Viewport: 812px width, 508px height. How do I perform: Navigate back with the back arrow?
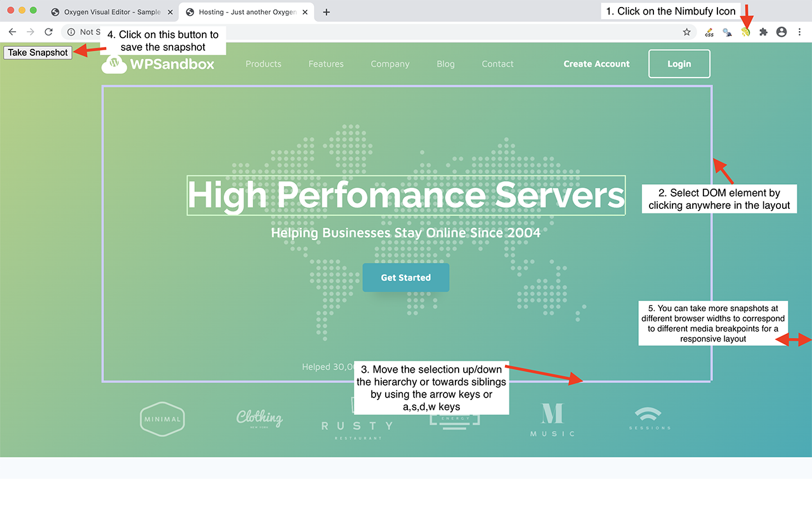[12, 32]
